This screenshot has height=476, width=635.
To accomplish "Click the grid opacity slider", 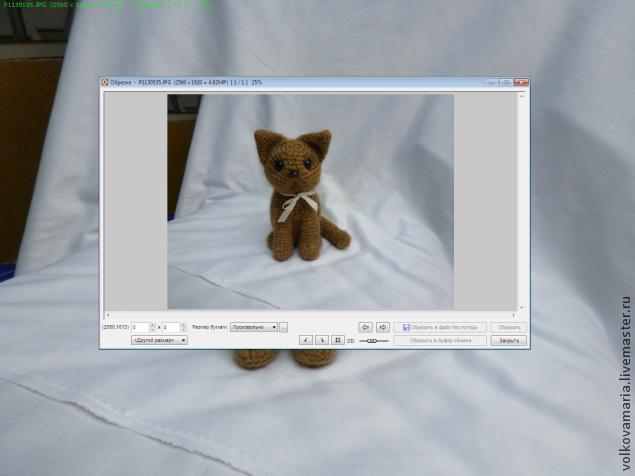I will 374,341.
